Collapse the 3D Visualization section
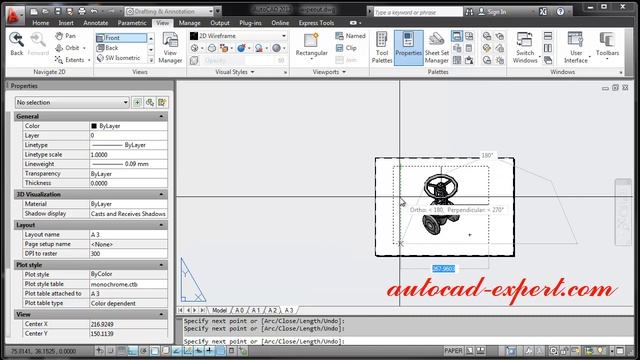Image resolution: width=640 pixels, height=360 pixels. point(161,194)
